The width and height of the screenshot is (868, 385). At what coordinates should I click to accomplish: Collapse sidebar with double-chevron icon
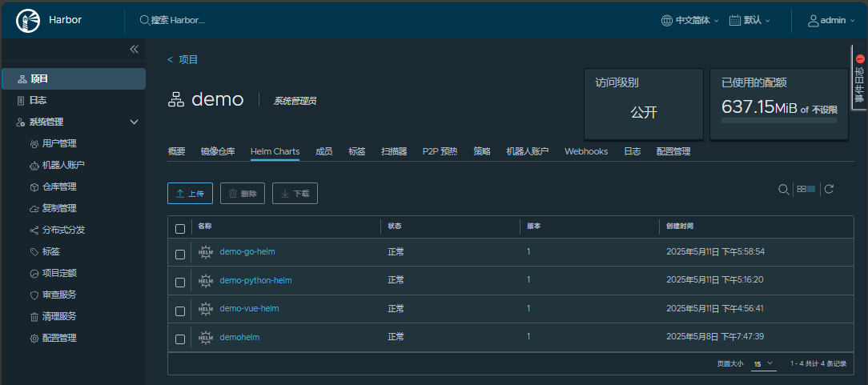134,50
